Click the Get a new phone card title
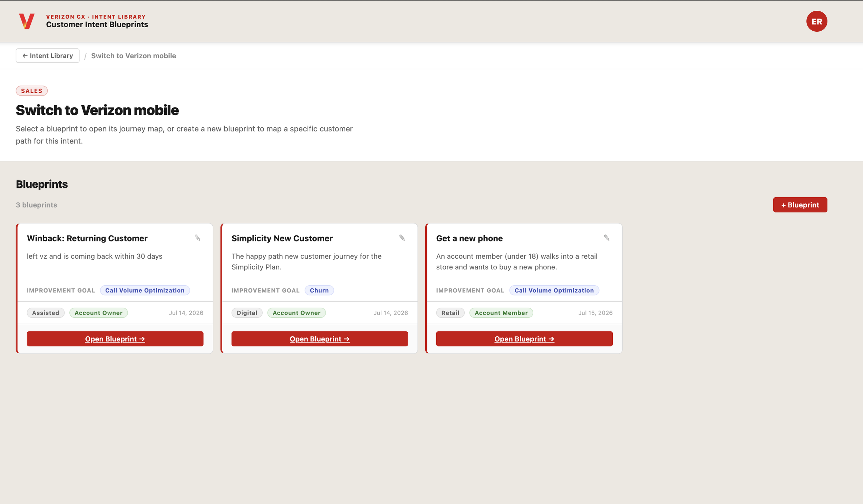Screen dimensions: 863x504 tap(469, 238)
